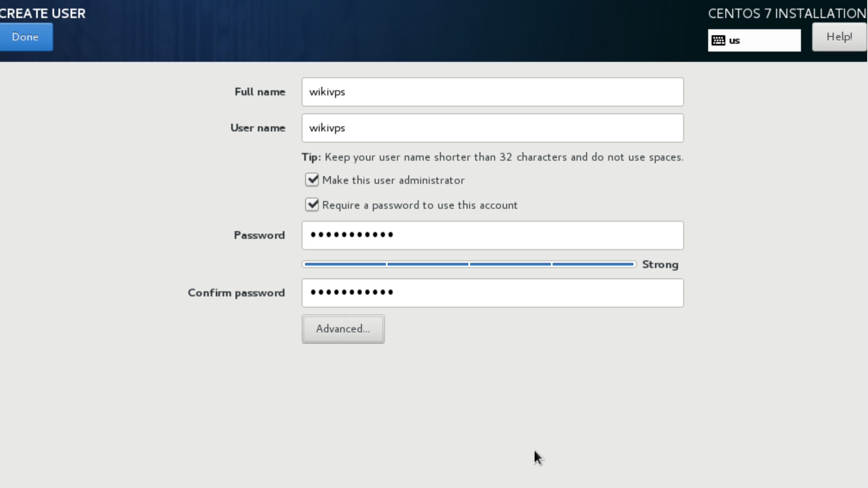
Task: Click the Password label
Action: click(x=260, y=235)
